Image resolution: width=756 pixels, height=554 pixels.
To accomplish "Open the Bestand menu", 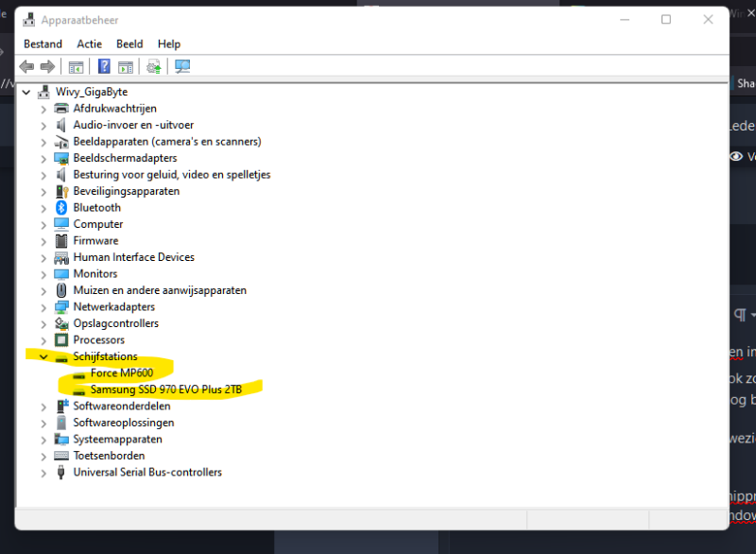I will 43,43.
